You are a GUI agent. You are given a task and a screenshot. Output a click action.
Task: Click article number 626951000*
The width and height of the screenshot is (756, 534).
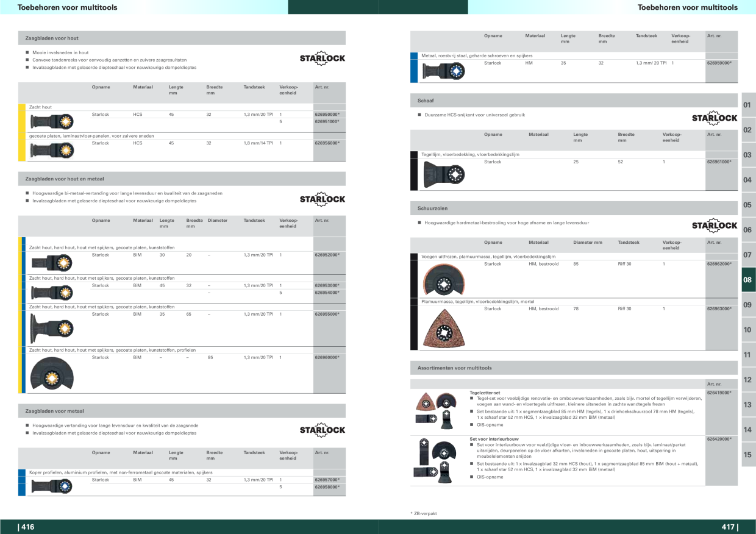click(x=327, y=121)
